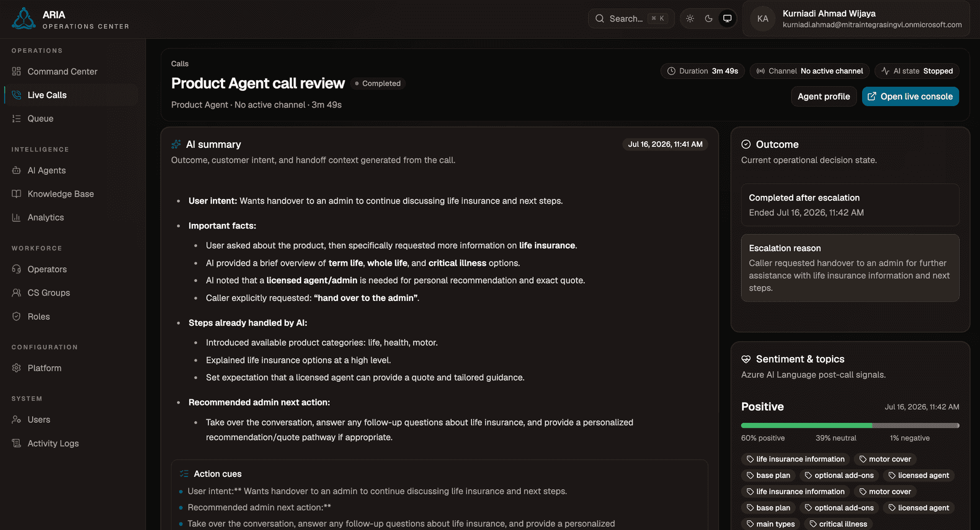980x530 pixels.
Task: Open Kurniadi Ahmad Wijaya account menu
Action: tap(856, 19)
